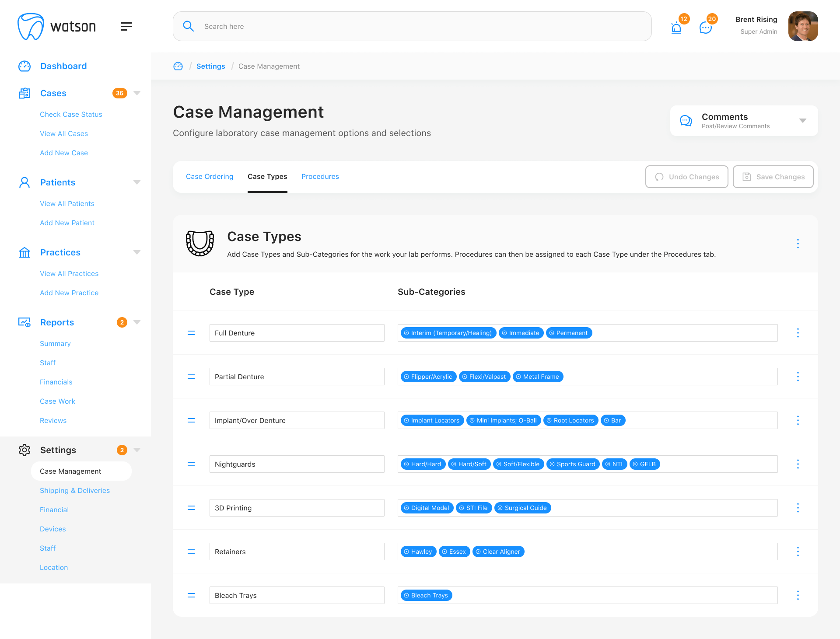The height and width of the screenshot is (639, 840).
Task: Remove the Metal Frame tag
Action: (518, 377)
